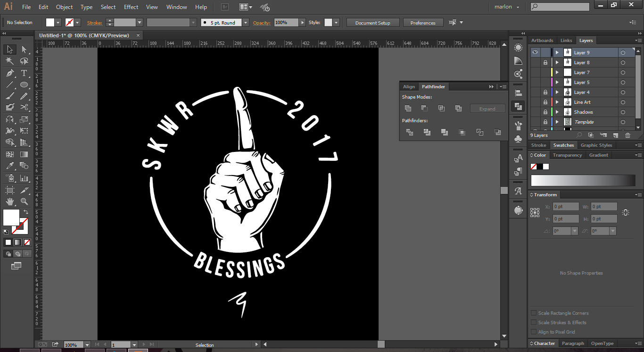This screenshot has height=352, width=644.
Task: Toggle constrain width and height proportions
Action: (x=626, y=212)
